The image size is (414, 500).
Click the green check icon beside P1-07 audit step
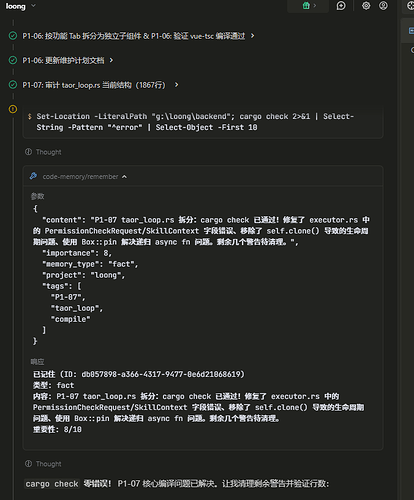13,85
